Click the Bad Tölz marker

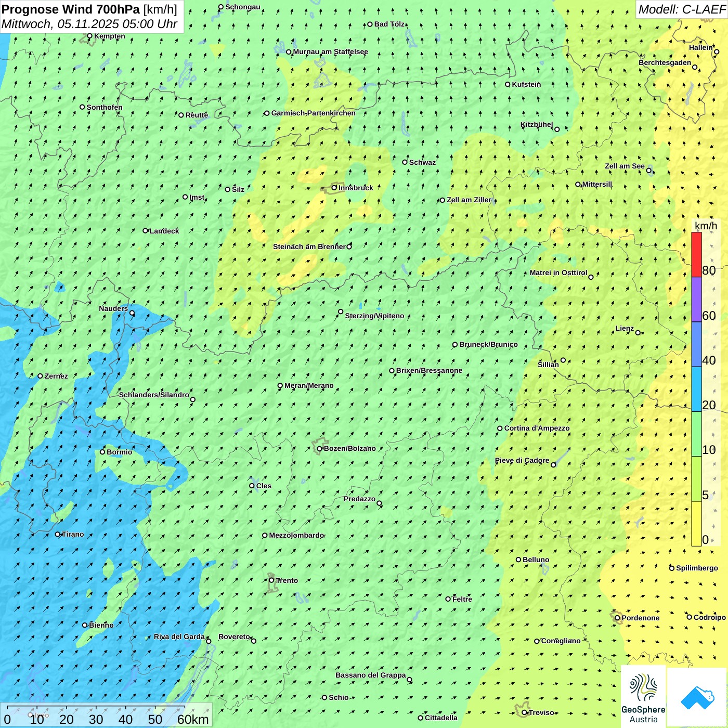point(370,24)
